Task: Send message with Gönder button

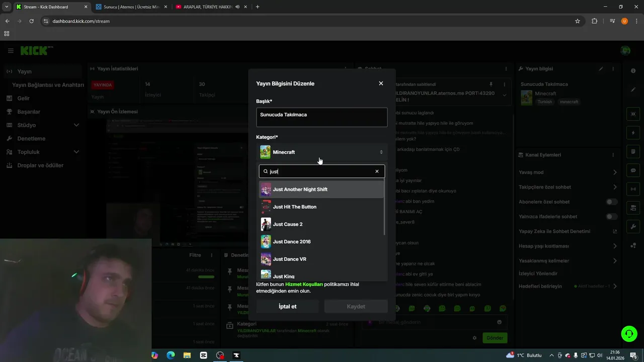Action: coord(495,338)
